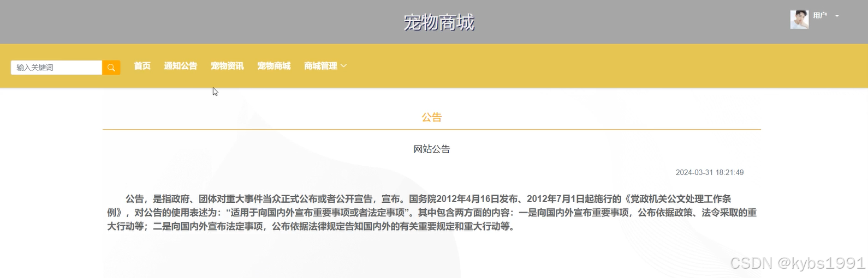The image size is (868, 278).
Task: Click the 宠物商城 site title
Action: click(x=439, y=22)
